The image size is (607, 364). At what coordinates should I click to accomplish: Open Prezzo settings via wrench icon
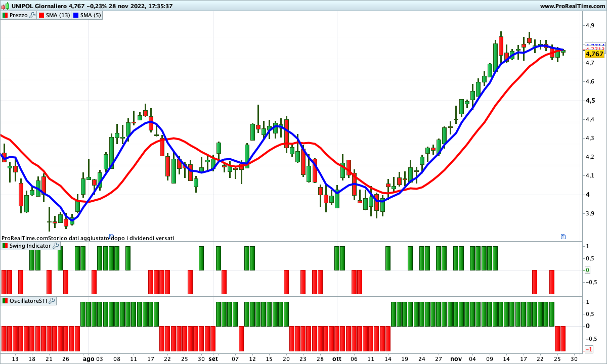pyautogui.click(x=32, y=15)
